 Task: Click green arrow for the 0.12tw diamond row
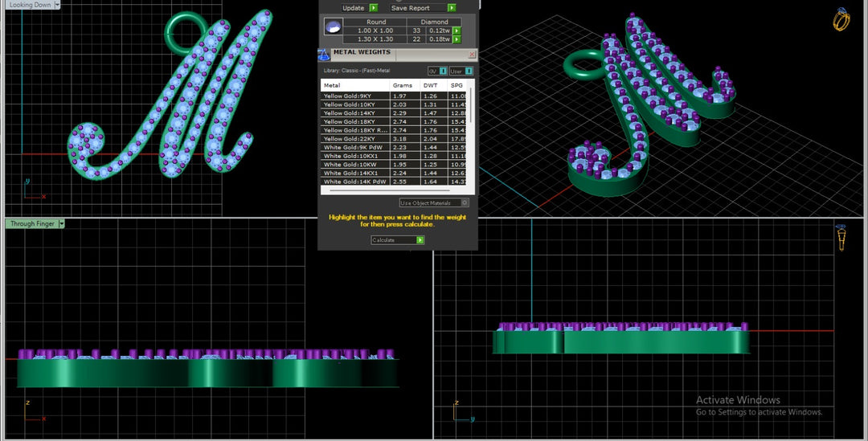point(457,31)
